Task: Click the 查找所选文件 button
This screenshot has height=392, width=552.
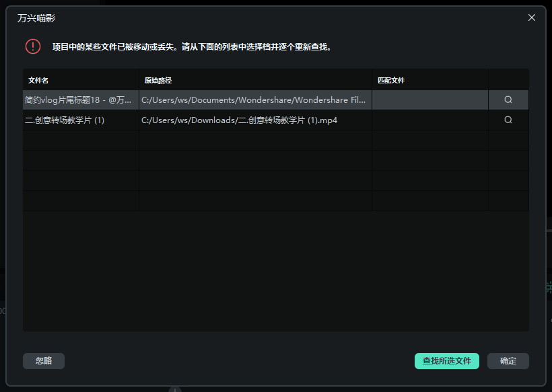Action: pos(447,360)
